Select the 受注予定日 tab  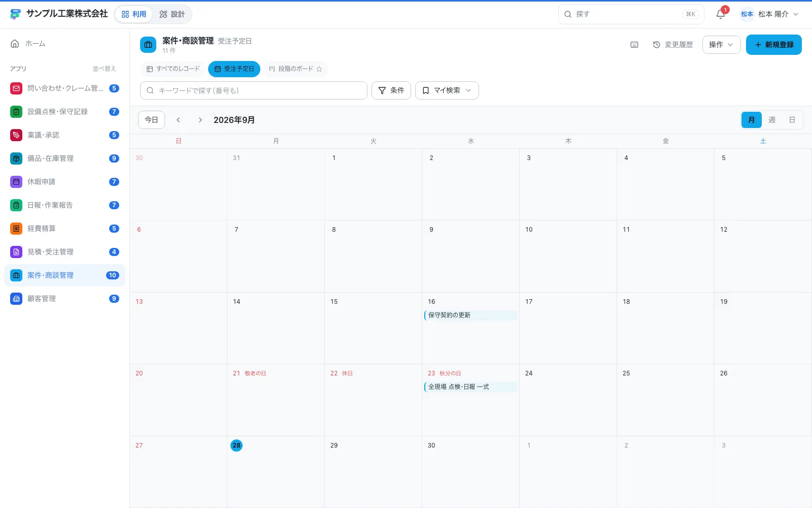234,69
